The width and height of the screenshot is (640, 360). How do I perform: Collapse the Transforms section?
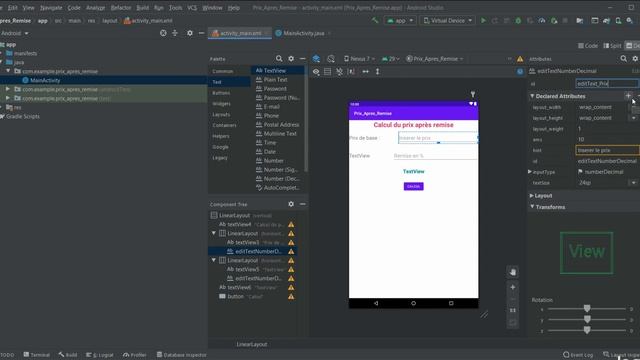point(532,207)
